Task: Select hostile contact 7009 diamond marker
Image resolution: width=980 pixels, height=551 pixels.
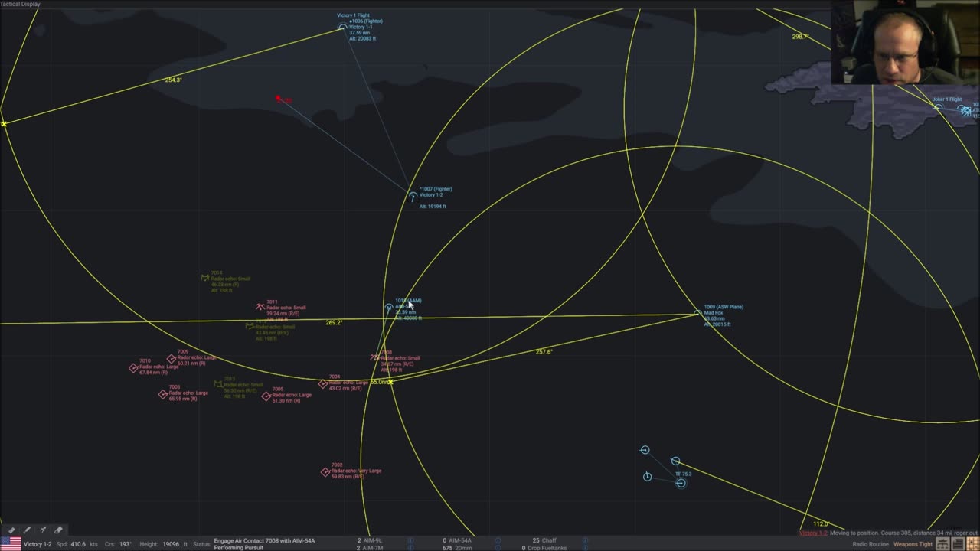Action: 171,359
